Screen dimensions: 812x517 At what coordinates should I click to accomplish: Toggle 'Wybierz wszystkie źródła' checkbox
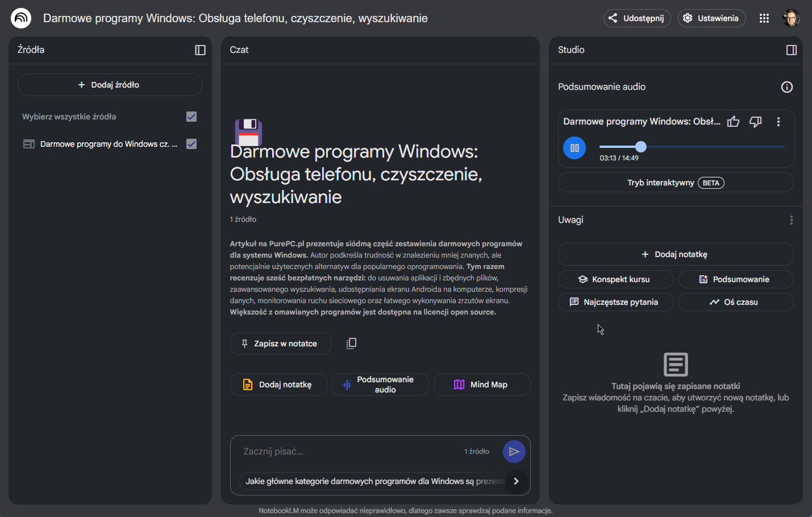[x=191, y=117]
